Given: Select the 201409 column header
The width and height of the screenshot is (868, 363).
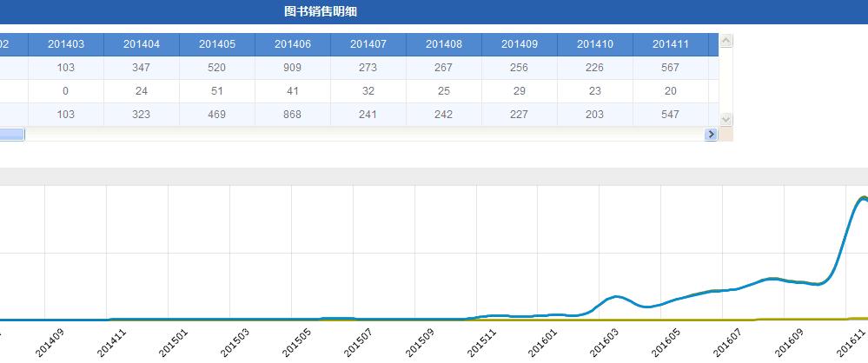Looking at the screenshot, I should pyautogui.click(x=520, y=44).
